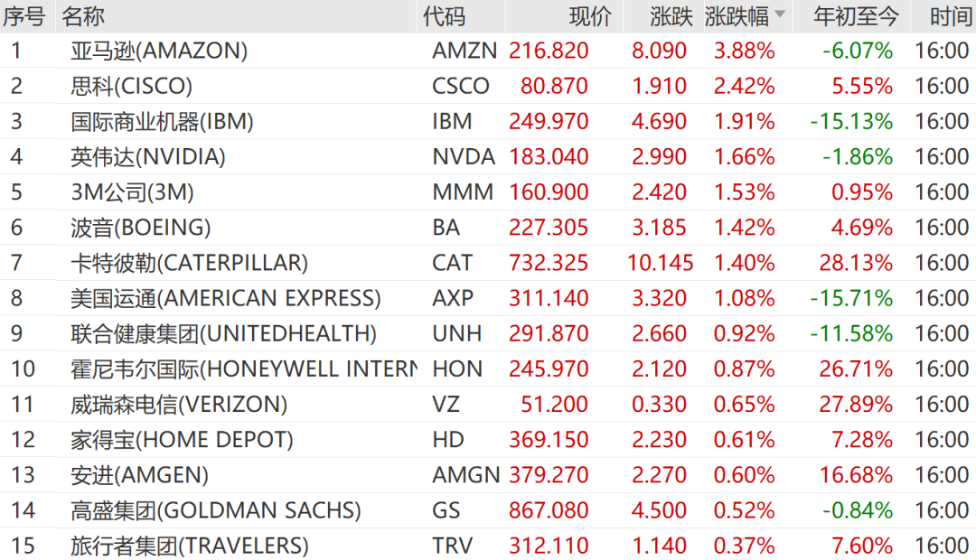976x560 pixels.
Task: Select the 代码 column header
Action: pyautogui.click(x=444, y=15)
